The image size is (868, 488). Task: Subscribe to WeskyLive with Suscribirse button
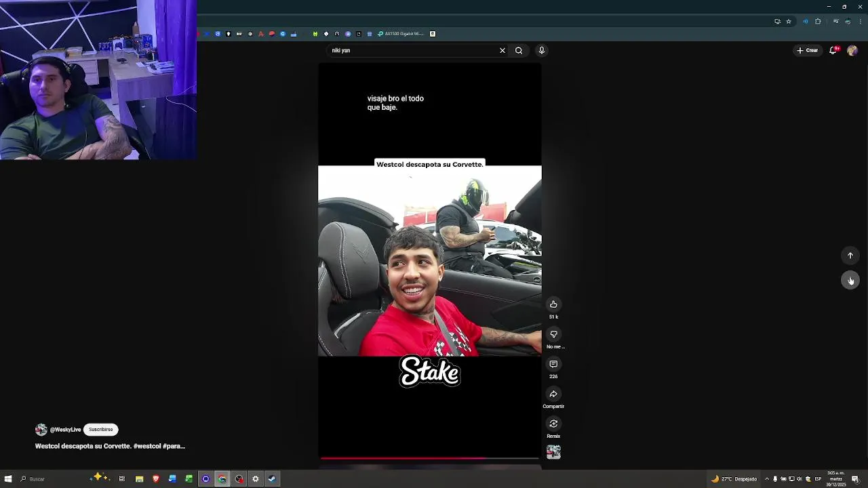tap(100, 429)
